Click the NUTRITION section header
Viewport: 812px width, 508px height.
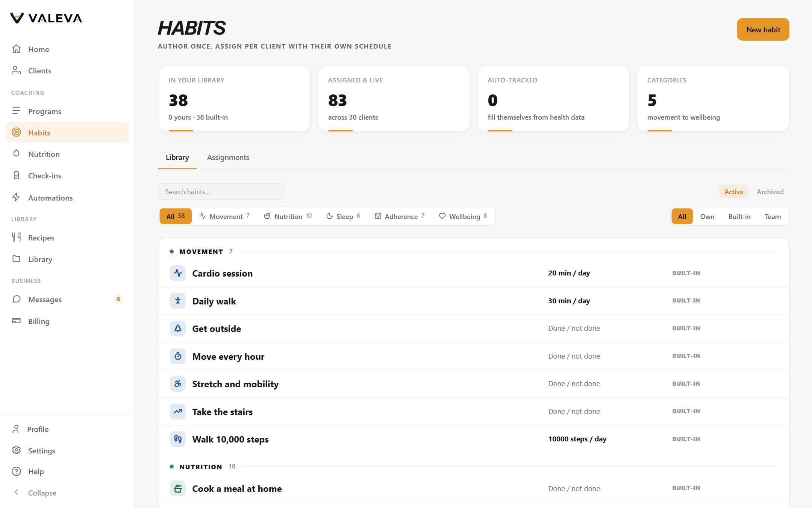[201, 467]
